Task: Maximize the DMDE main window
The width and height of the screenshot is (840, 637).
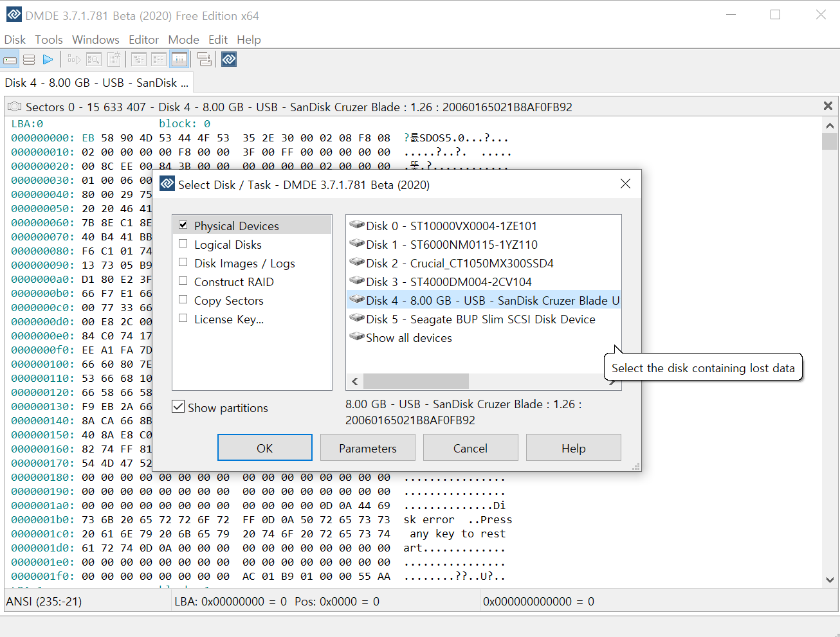Action: click(775, 14)
